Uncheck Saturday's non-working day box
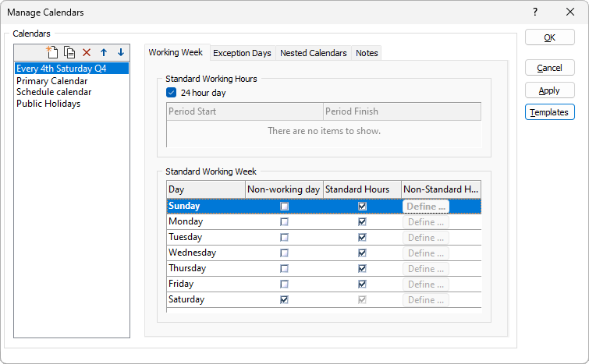Screen dimensions: 589x364 tap(284, 300)
